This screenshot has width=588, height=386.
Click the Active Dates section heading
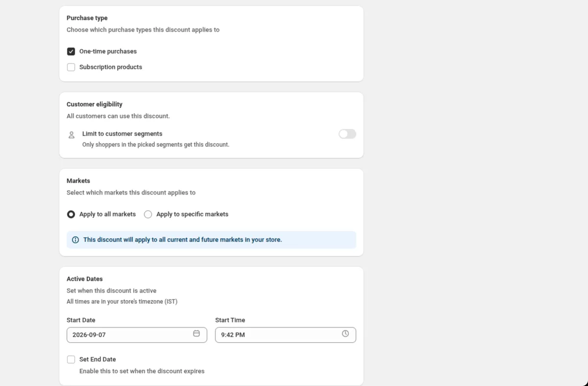85,279
